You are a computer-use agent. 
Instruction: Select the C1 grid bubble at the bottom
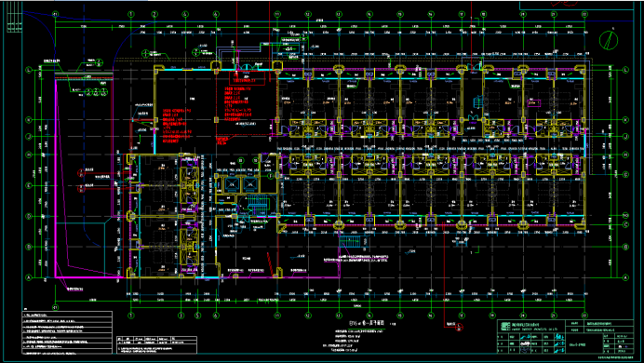[x=55, y=307]
